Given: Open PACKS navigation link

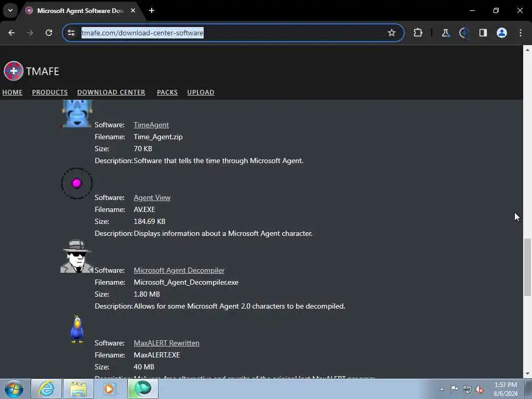Looking at the screenshot, I should (167, 92).
